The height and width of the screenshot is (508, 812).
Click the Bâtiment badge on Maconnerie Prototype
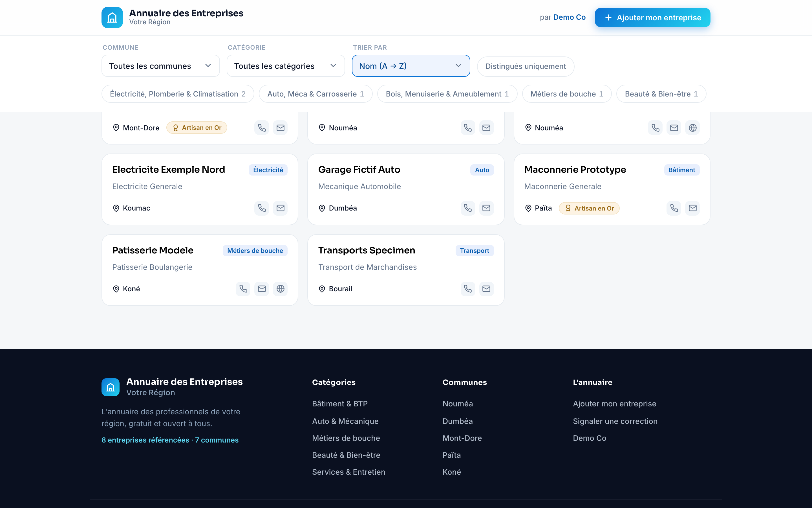coord(681,170)
